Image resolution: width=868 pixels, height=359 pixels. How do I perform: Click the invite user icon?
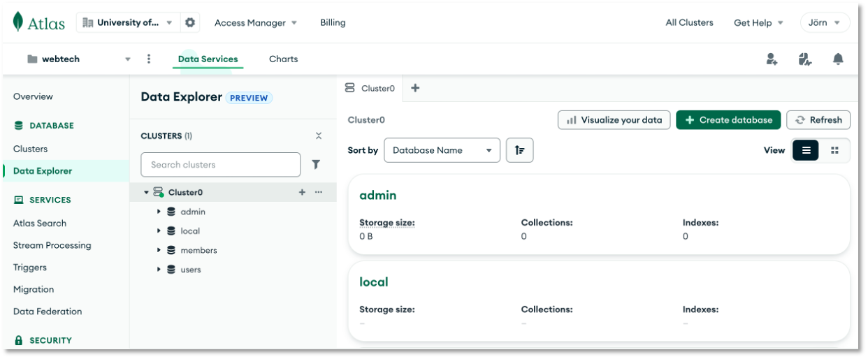pyautogui.click(x=772, y=59)
